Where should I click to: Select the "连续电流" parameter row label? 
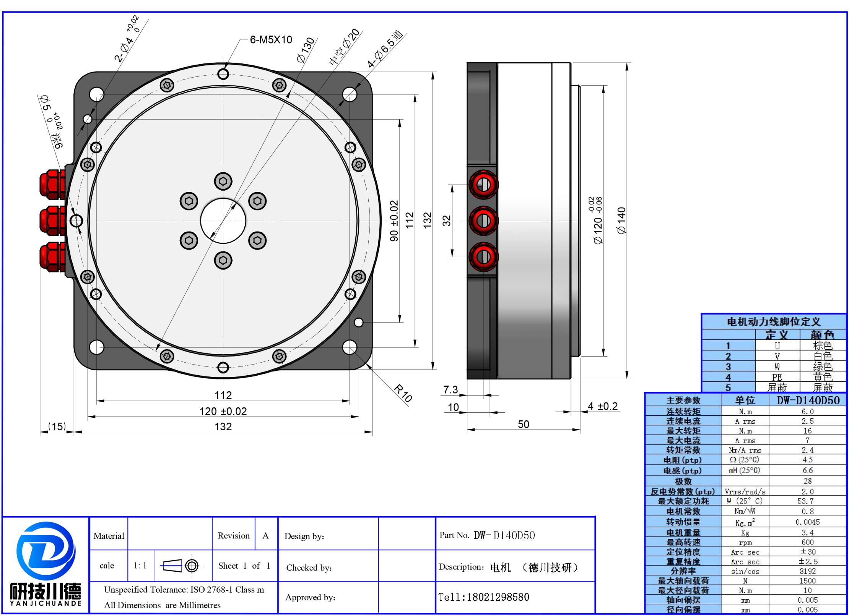pyautogui.click(x=683, y=421)
